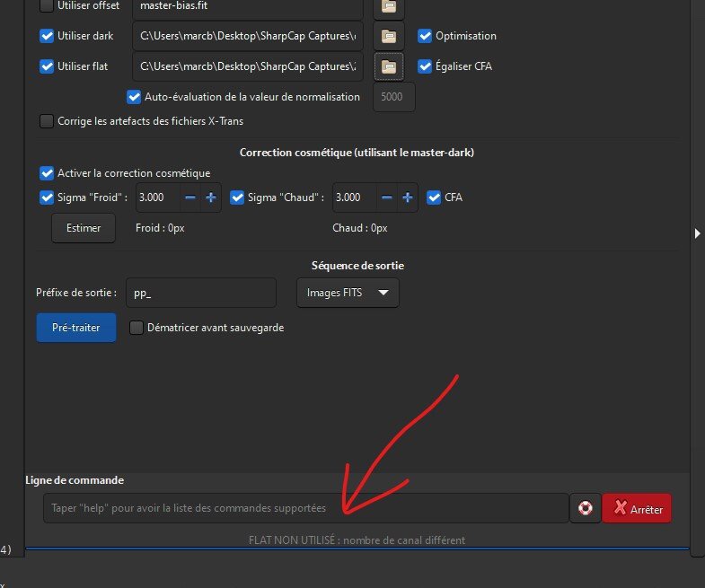Enable the Utiliser offset checkbox
The width and height of the screenshot is (705, 588).
click(47, 6)
